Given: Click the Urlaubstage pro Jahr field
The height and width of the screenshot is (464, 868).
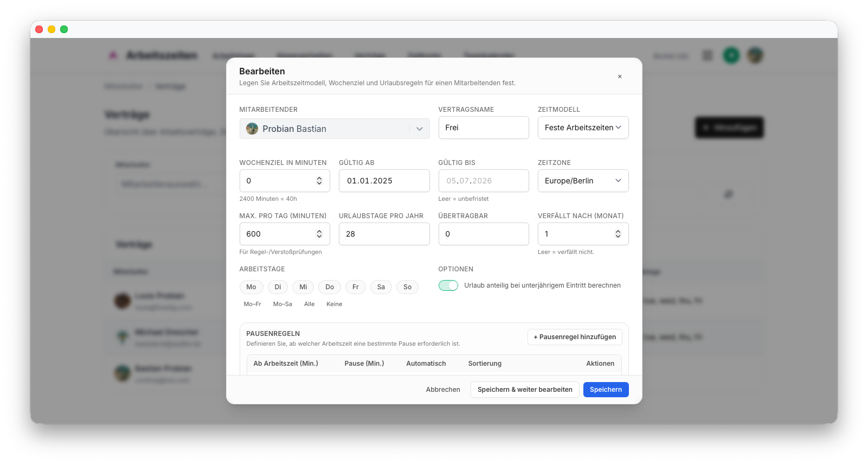Looking at the screenshot, I should coord(384,234).
